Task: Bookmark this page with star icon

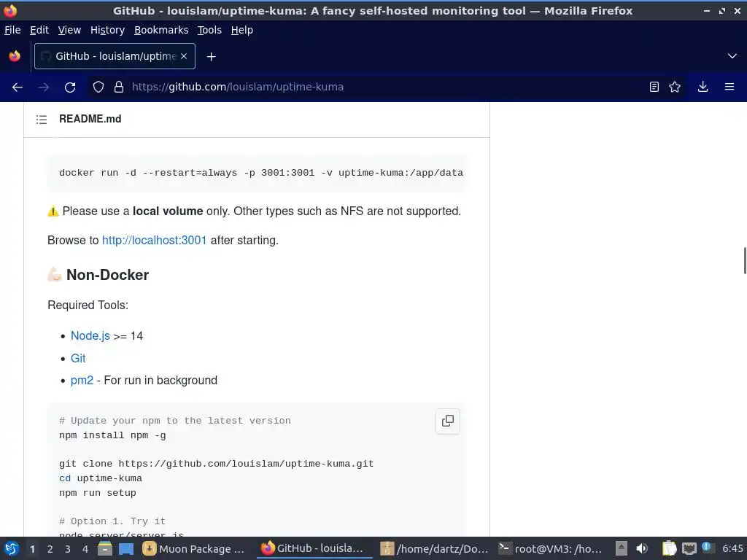Action: point(675,87)
